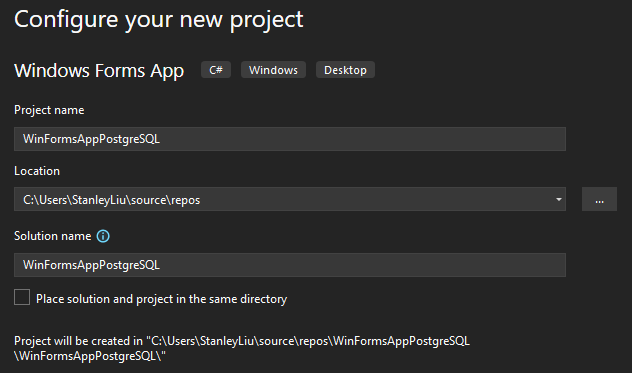Check Place solution and project in same directory

pyautogui.click(x=22, y=297)
